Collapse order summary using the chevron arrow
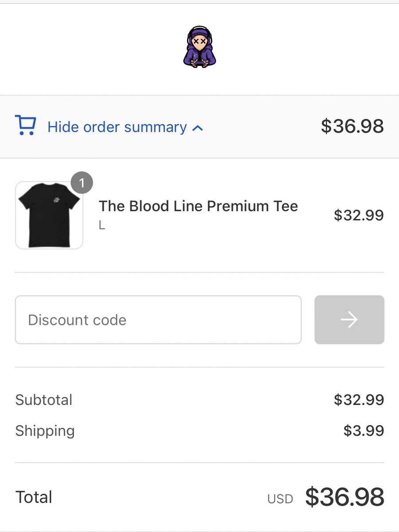The height and width of the screenshot is (532, 399). click(x=198, y=128)
